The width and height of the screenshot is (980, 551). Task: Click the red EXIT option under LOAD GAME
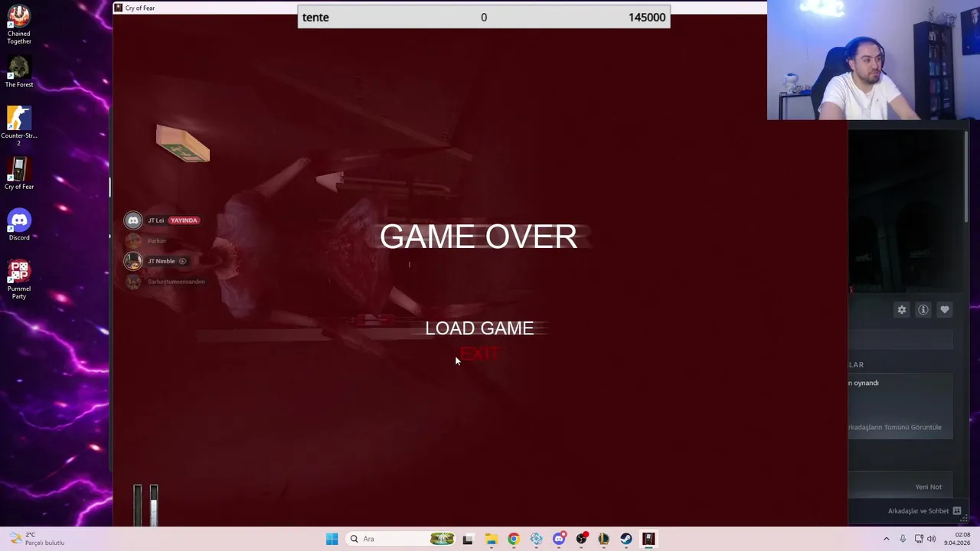(x=480, y=353)
